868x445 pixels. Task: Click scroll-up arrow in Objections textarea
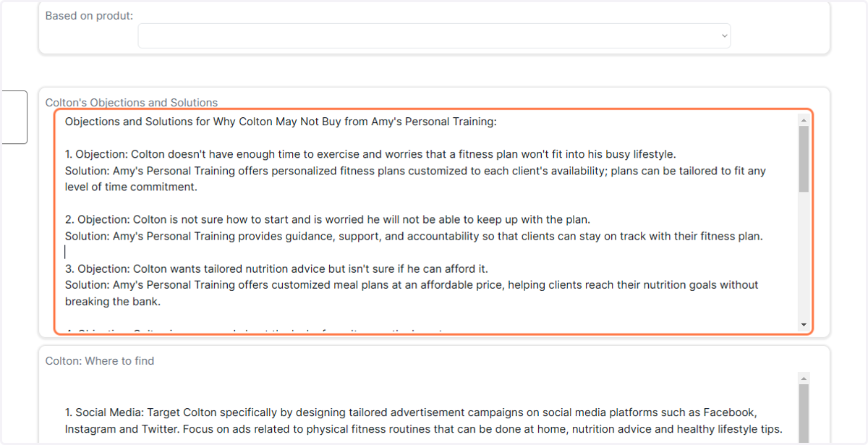pyautogui.click(x=804, y=119)
